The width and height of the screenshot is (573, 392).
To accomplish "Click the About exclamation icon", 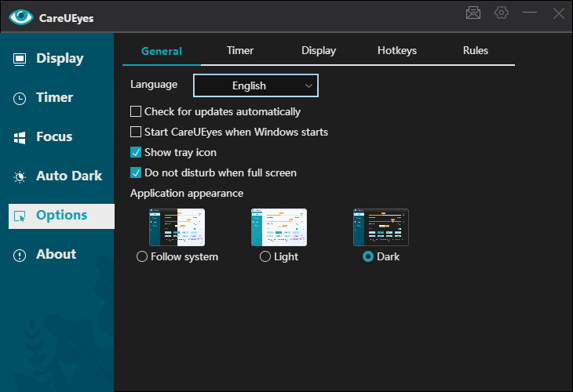I will (x=20, y=255).
